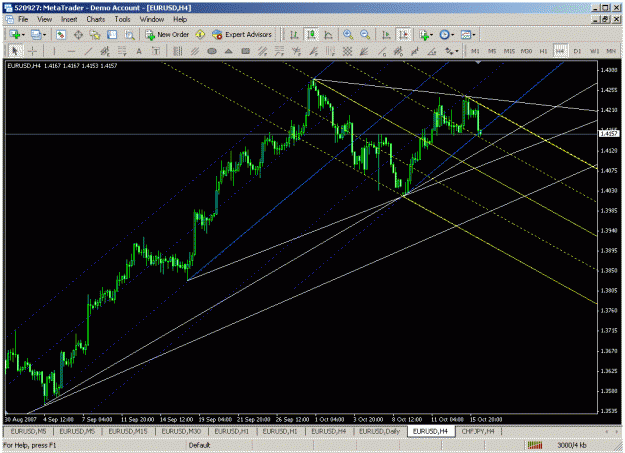The height and width of the screenshot is (453, 625).
Task: Click the clock Periods icon
Action: (x=444, y=35)
